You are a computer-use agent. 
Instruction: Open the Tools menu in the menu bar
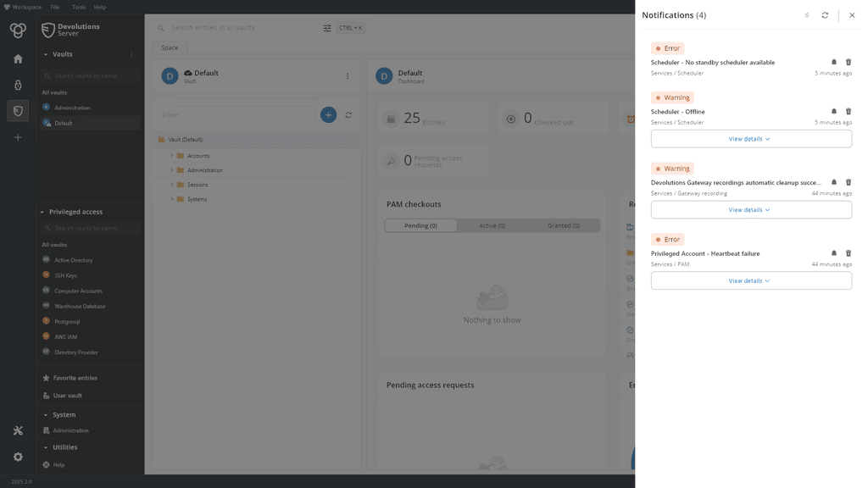pyautogui.click(x=78, y=5)
